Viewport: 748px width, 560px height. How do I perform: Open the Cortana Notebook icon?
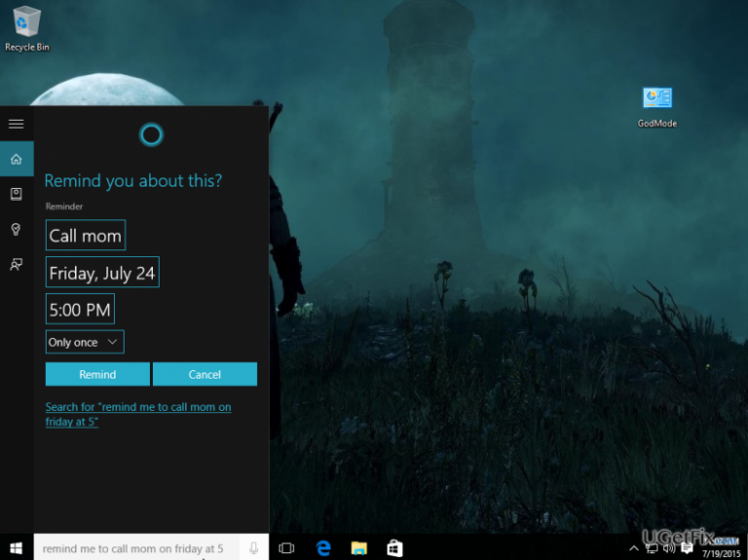click(17, 194)
